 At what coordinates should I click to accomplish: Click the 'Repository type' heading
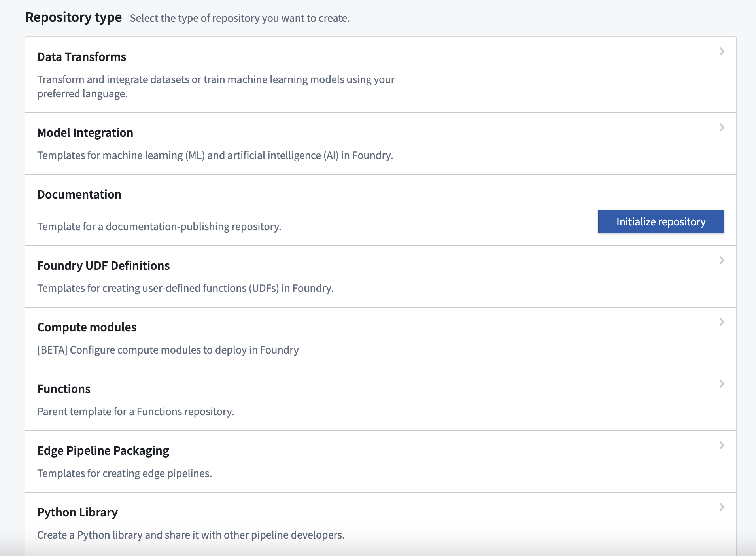pyautogui.click(x=74, y=17)
